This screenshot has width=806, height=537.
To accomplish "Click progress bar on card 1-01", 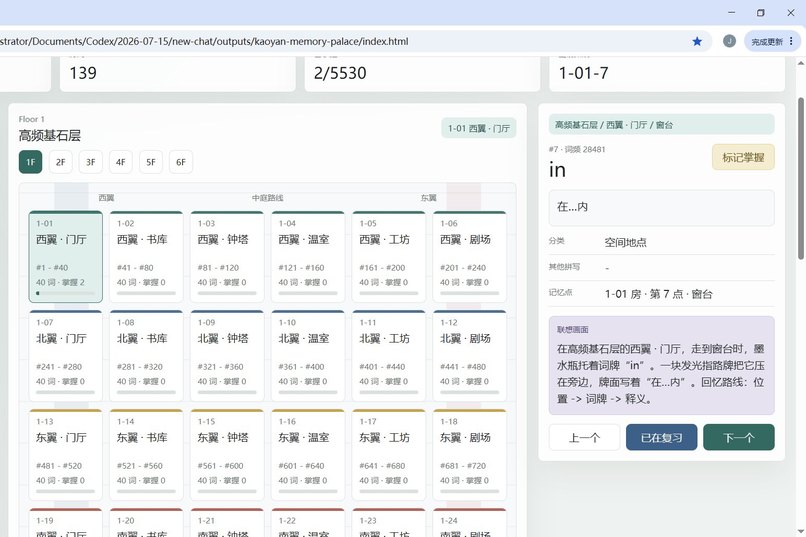I will click(x=65, y=293).
